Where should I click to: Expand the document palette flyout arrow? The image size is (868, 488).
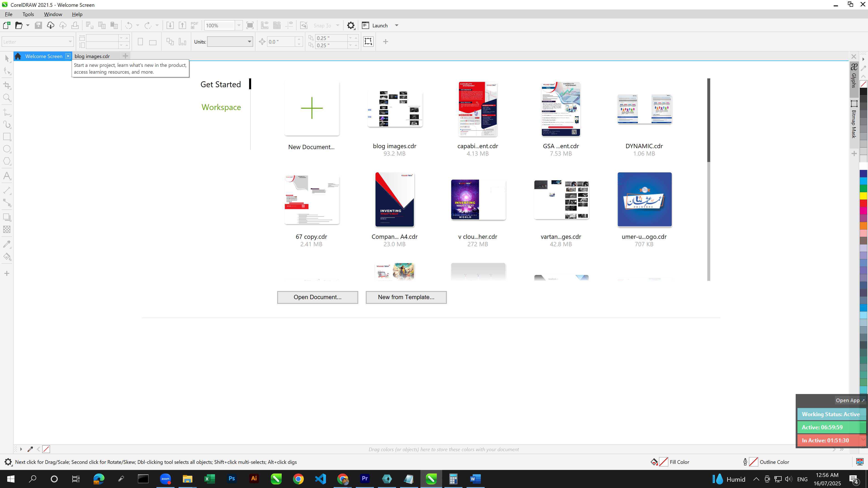pyautogui.click(x=21, y=449)
